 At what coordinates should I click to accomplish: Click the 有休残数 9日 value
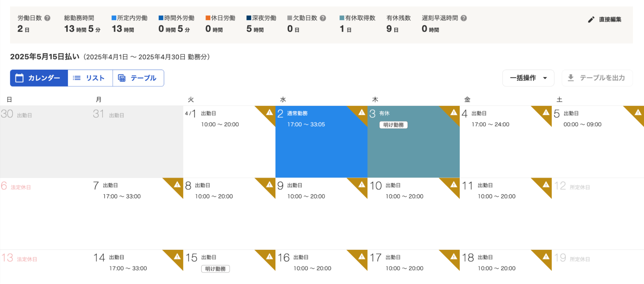click(x=392, y=29)
